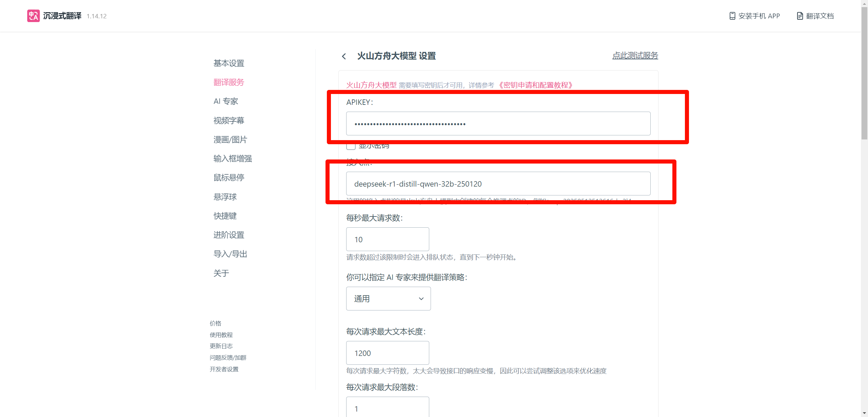This screenshot has width=868, height=417.
Task: Click the 每次请求最大段落数 field showing 1
Action: (388, 407)
